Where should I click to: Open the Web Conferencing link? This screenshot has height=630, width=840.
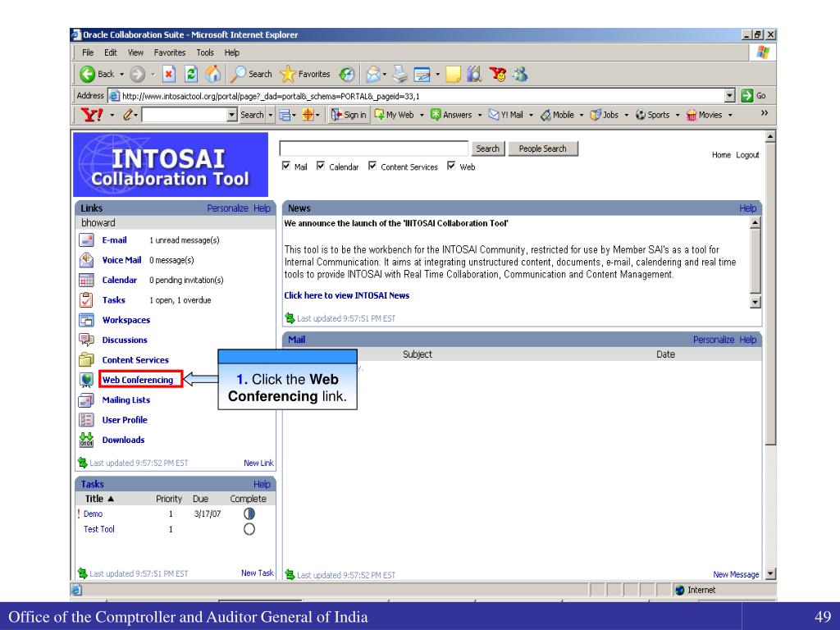138,380
